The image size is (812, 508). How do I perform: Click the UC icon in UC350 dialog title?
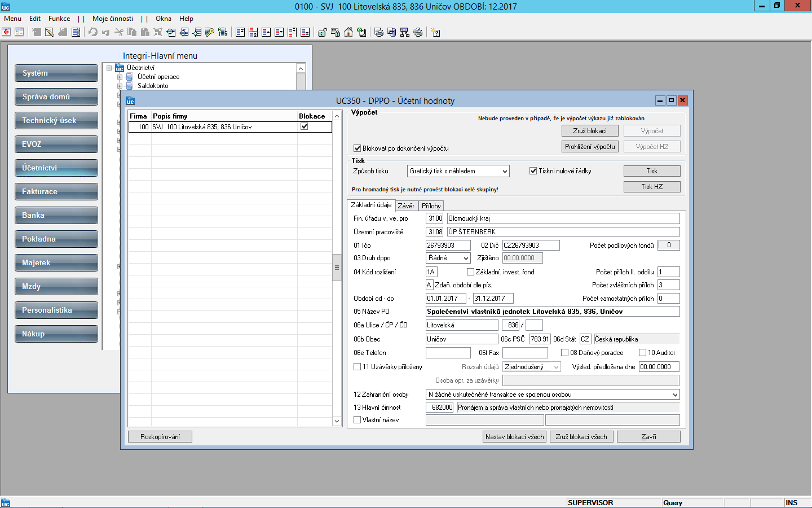[x=130, y=100]
